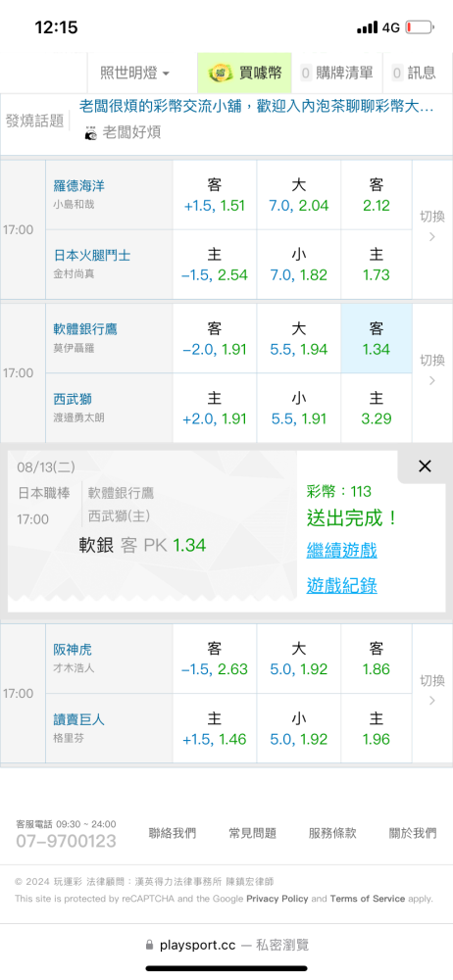The width and height of the screenshot is (453, 980).
Task: Open 羅德海洋 team link
Action: click(x=78, y=185)
